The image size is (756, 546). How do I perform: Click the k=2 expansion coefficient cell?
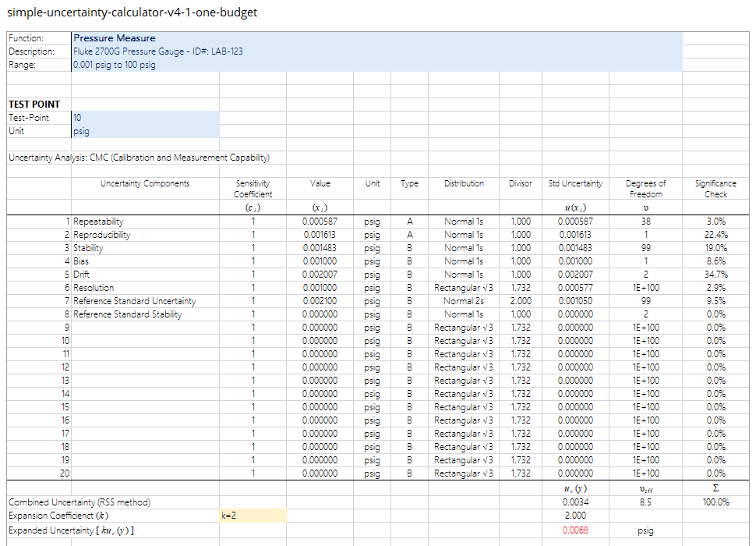click(253, 516)
